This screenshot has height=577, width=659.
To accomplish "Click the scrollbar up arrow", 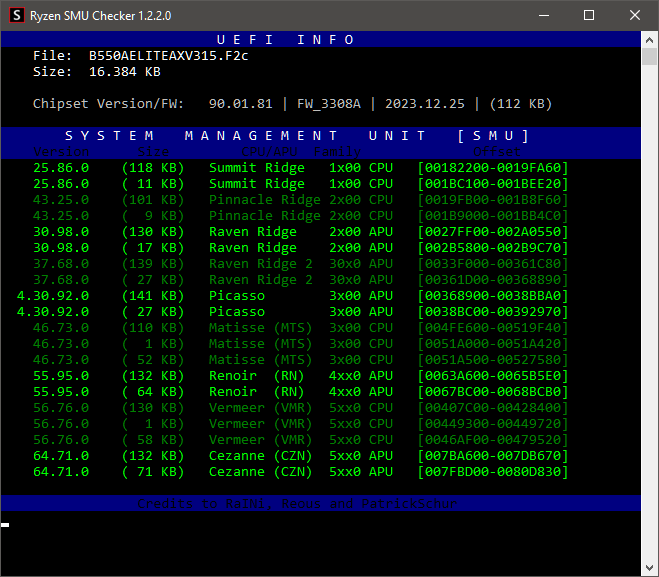I will [649, 40].
